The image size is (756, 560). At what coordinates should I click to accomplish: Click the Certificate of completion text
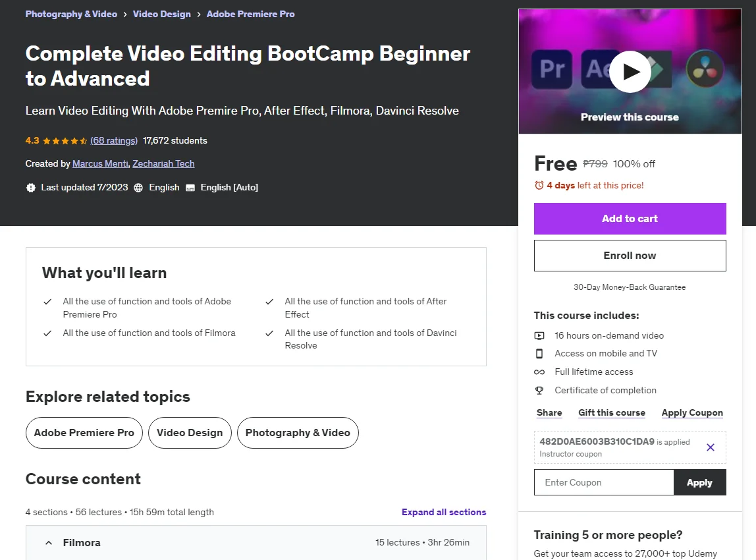tap(606, 390)
